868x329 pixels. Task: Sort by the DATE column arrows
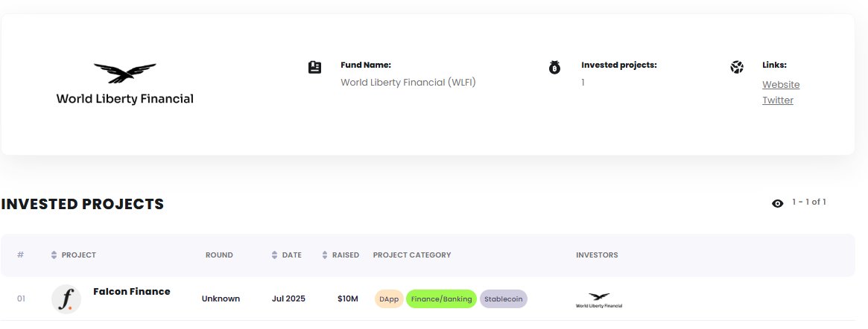[275, 255]
